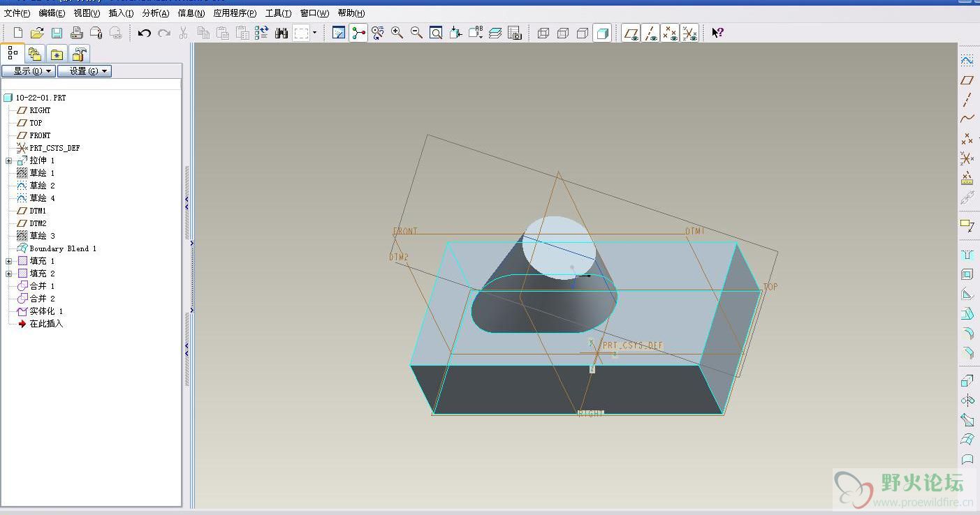This screenshot has width=980, height=515.
Task: Toggle Orient mode icon
Action: [x=378, y=33]
